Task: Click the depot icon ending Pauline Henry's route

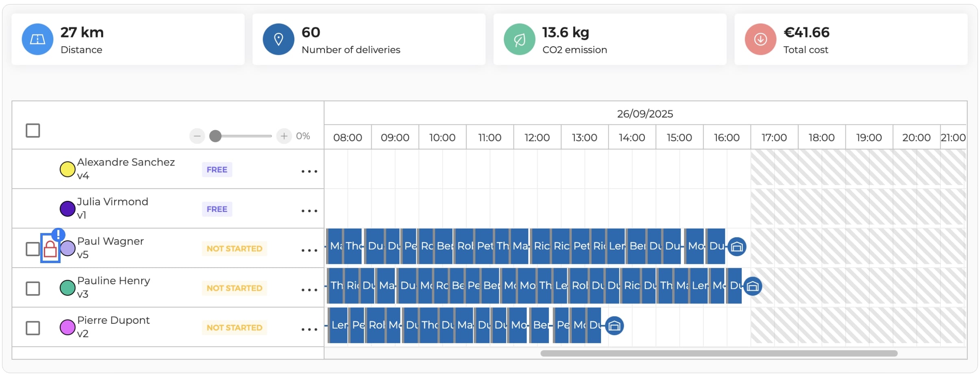Action: [x=753, y=286]
